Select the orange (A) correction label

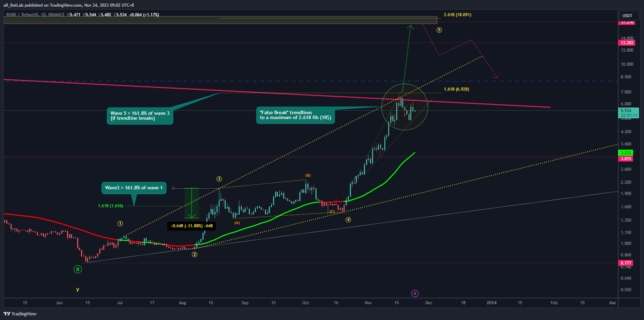pos(237,223)
